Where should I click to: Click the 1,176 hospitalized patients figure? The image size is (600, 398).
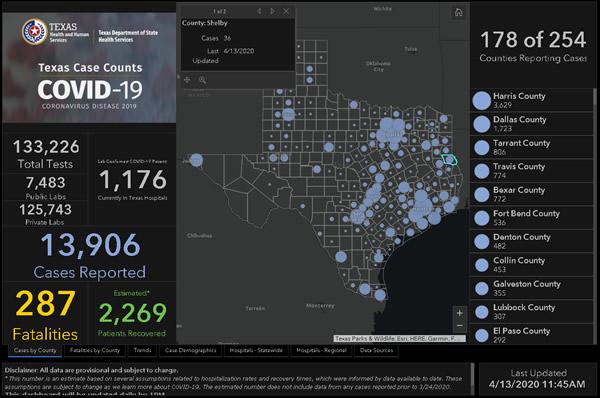point(132,179)
